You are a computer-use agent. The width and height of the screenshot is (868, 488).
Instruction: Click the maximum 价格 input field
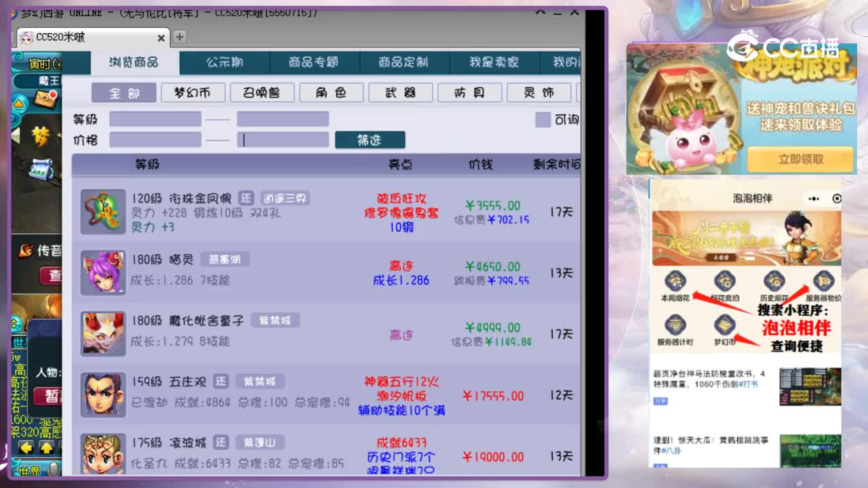[x=283, y=140]
